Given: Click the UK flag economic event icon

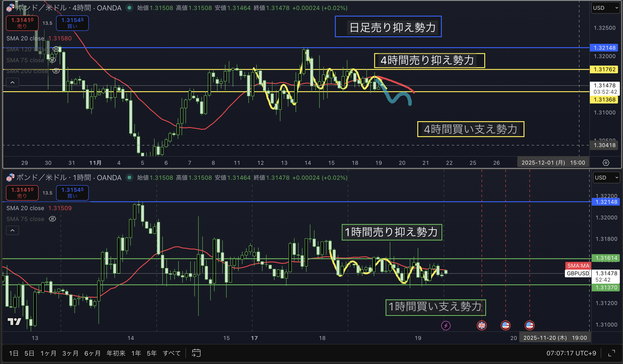Looking at the screenshot, I should 481,325.
